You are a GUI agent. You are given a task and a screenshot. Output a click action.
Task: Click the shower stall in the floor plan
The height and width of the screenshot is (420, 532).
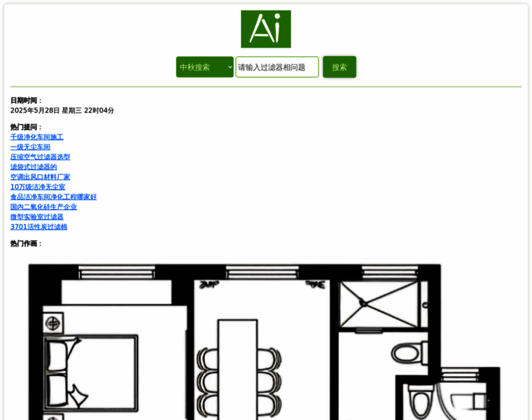coord(381,303)
